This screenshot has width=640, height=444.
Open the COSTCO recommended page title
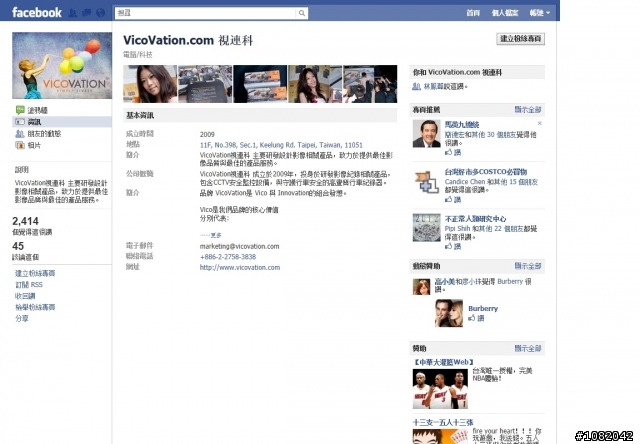486,172
